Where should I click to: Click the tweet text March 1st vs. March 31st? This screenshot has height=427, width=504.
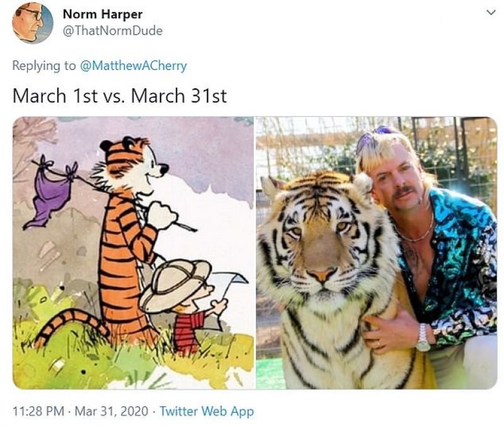pos(120,96)
